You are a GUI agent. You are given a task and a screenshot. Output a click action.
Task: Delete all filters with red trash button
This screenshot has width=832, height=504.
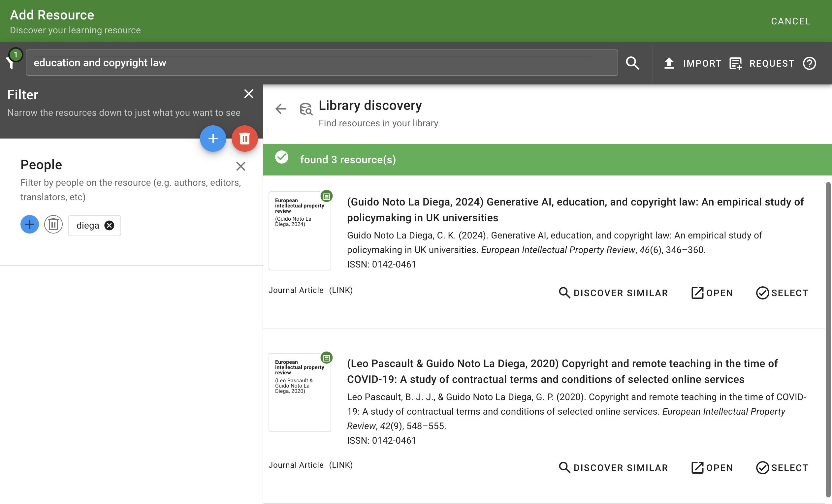(244, 139)
